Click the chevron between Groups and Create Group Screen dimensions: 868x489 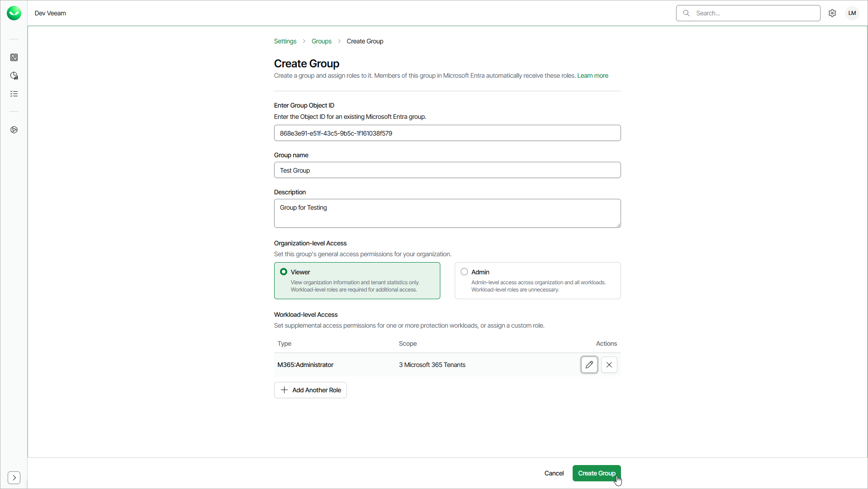click(x=339, y=41)
